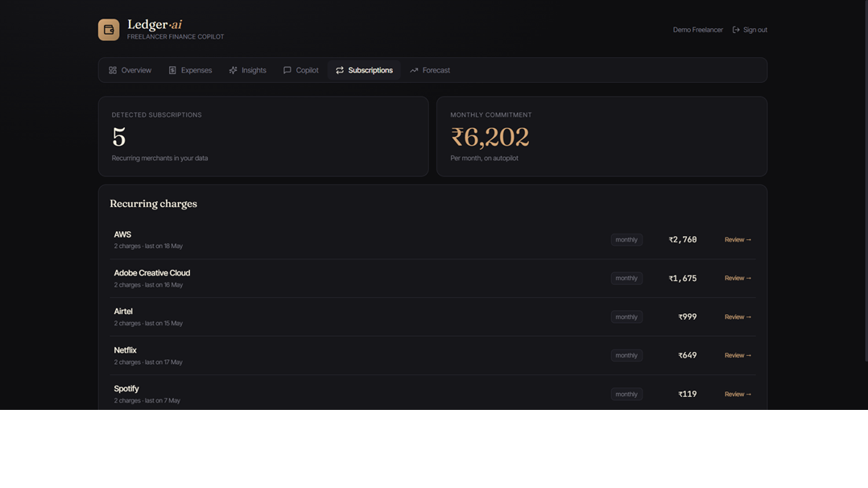This screenshot has width=868, height=488.
Task: Click the ₹999 Airtel amount
Action: pyautogui.click(x=688, y=316)
